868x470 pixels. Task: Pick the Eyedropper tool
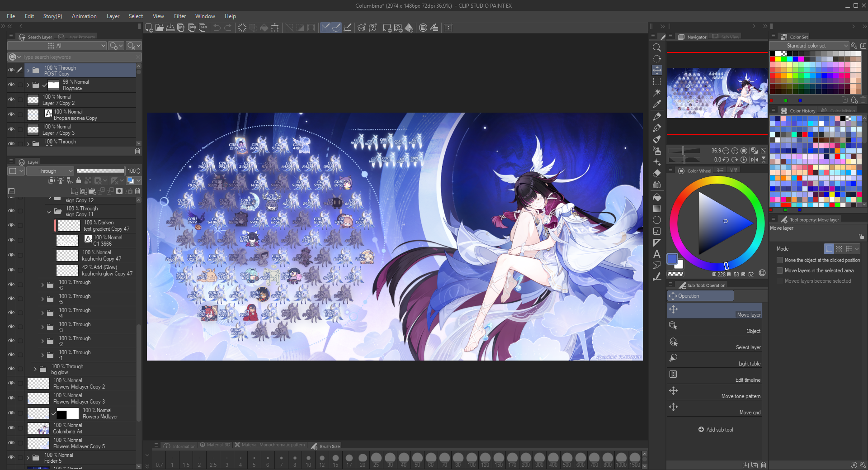657,104
